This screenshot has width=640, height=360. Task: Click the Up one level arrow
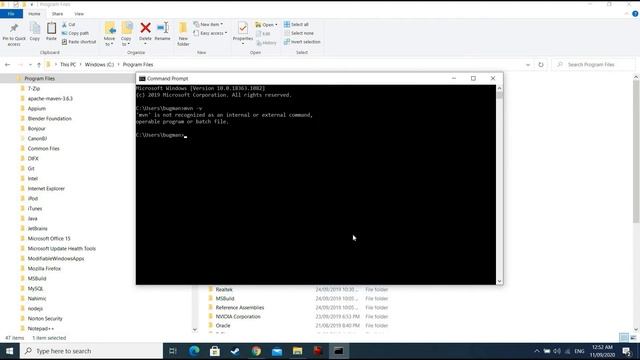tap(39, 64)
